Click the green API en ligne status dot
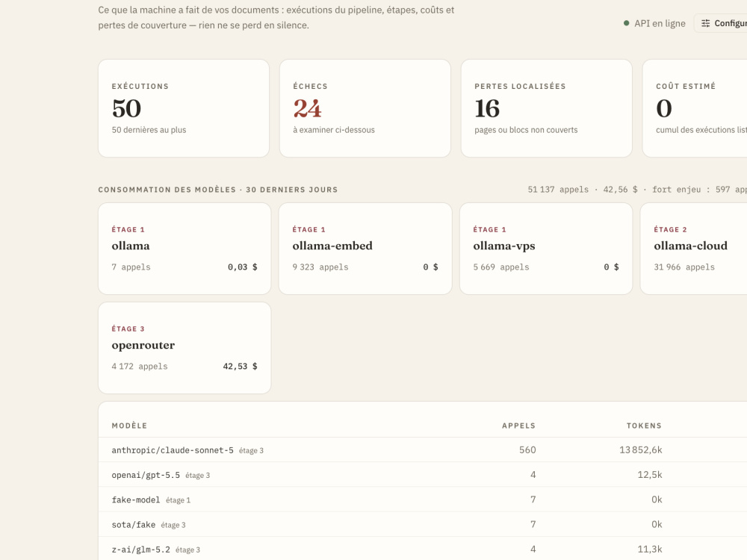 [627, 23]
